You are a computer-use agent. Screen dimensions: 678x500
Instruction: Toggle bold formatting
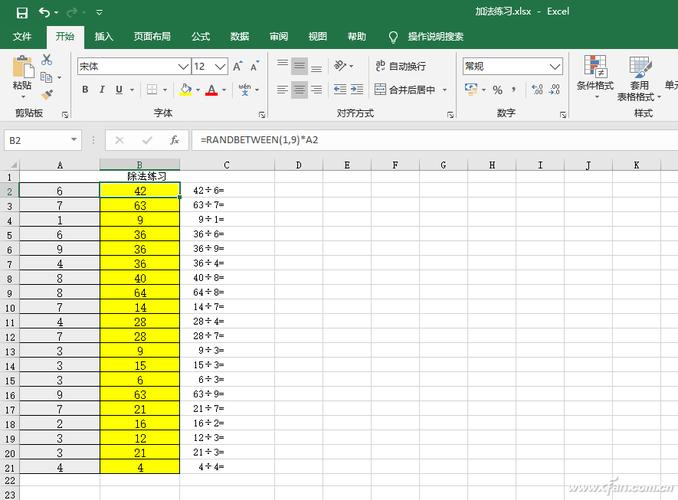coord(85,90)
